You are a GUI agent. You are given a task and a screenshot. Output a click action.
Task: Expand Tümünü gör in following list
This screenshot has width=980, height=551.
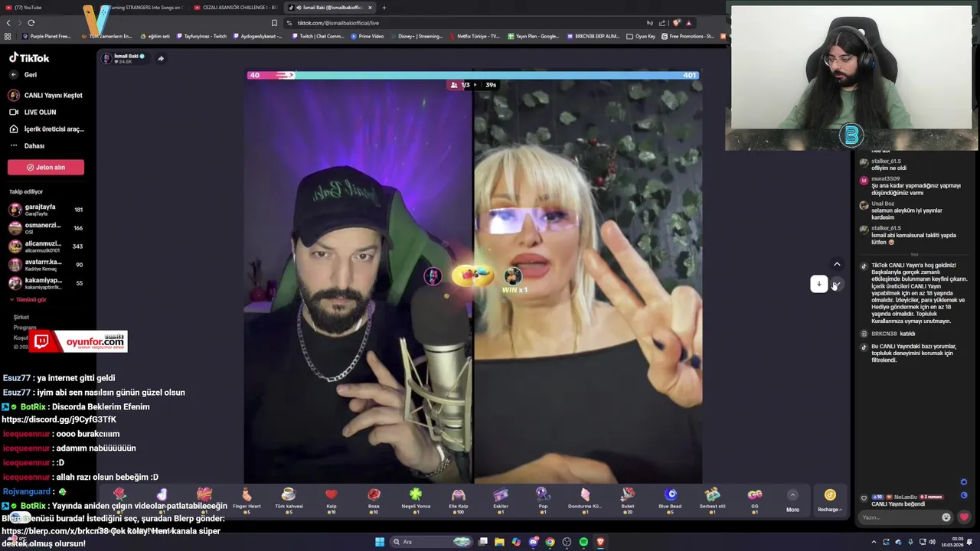click(x=29, y=300)
